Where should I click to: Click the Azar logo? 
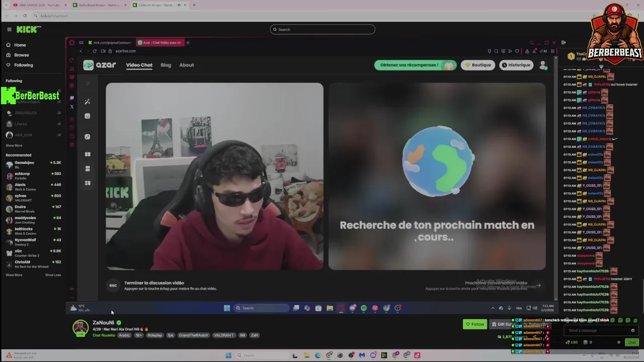[x=100, y=65]
